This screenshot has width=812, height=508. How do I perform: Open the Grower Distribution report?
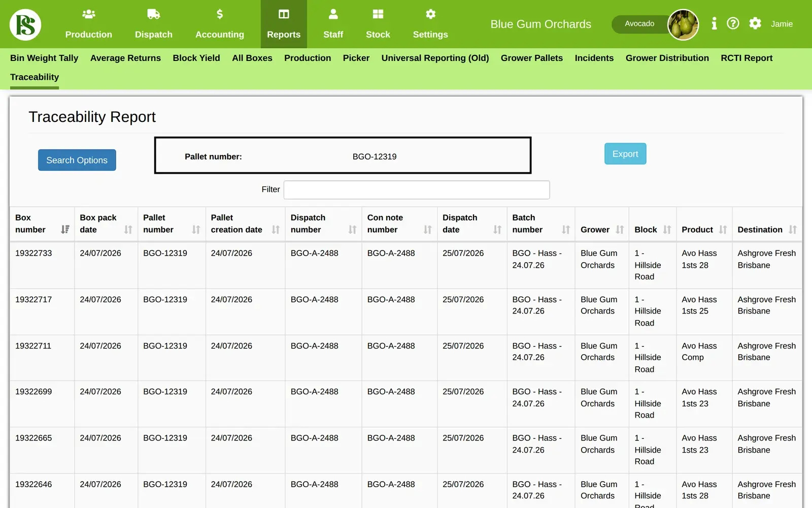[667, 58]
